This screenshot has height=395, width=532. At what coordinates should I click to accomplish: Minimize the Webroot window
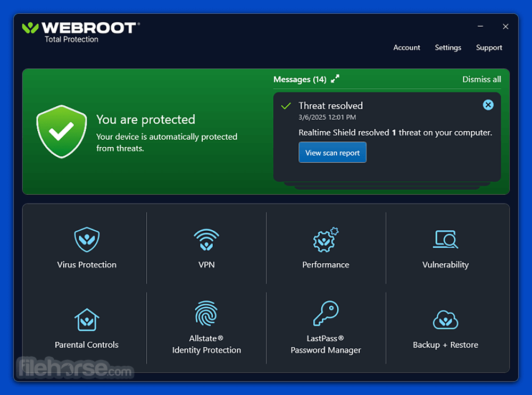(480, 26)
